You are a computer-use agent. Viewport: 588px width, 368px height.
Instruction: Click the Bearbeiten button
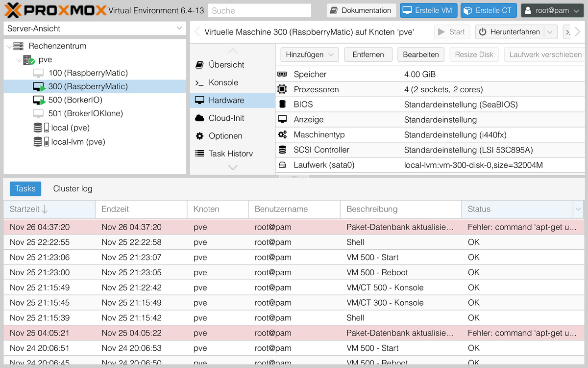(x=421, y=54)
